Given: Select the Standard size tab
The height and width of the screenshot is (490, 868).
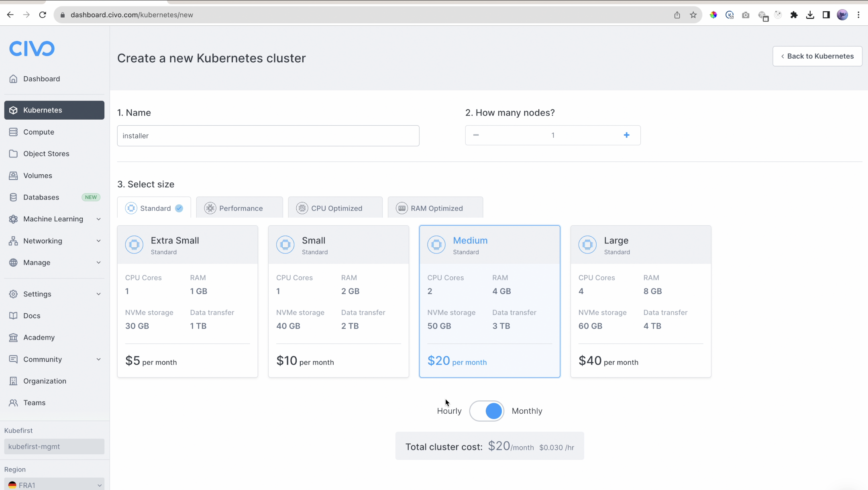Looking at the screenshot, I should point(154,208).
